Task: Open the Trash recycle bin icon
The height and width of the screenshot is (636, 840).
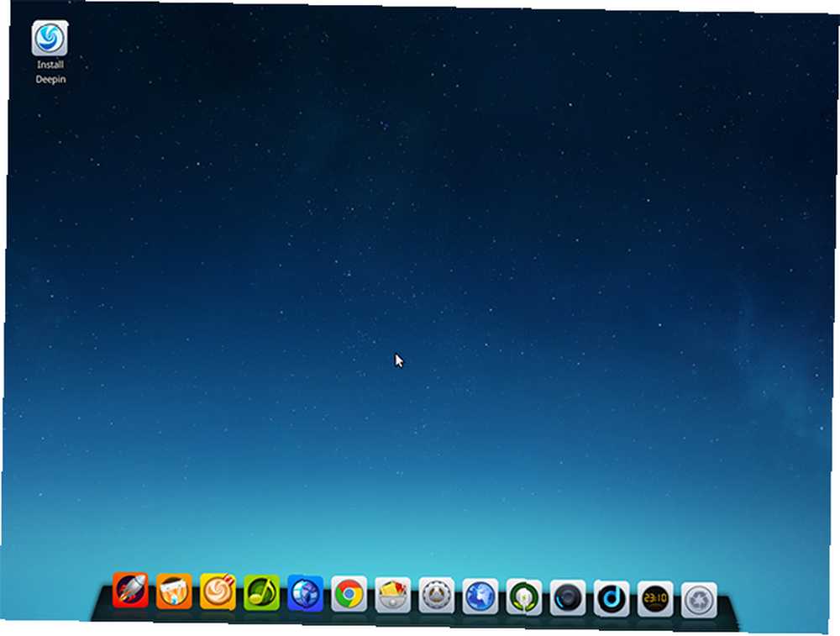Action: point(699,600)
